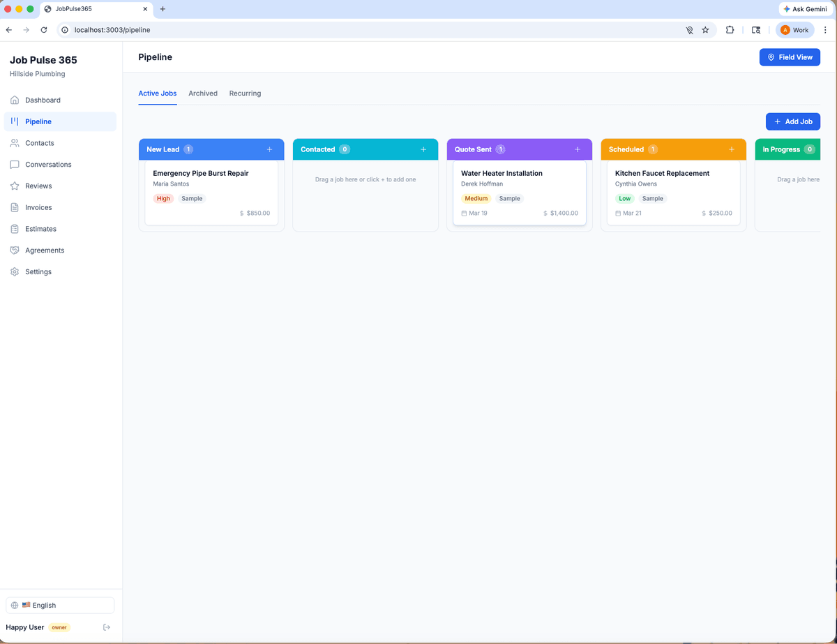The height and width of the screenshot is (644, 837).
Task: Open the Estimates document icon
Action: coord(14,228)
